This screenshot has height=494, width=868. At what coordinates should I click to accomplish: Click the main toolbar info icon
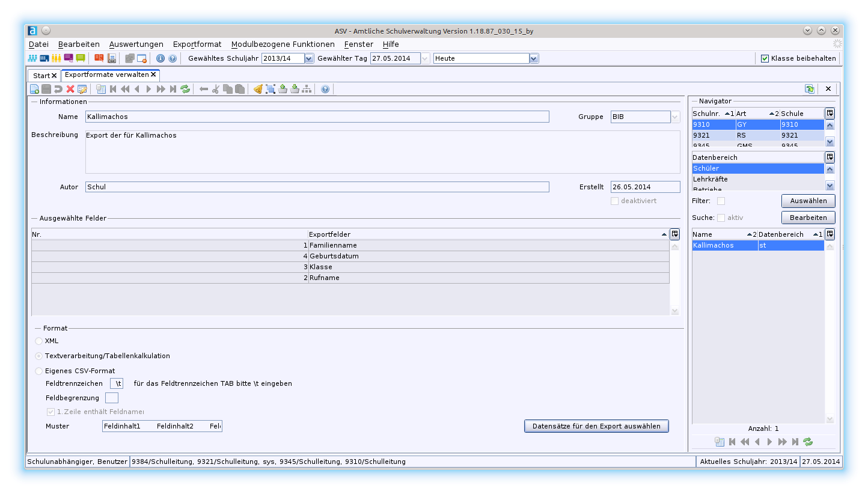point(160,58)
